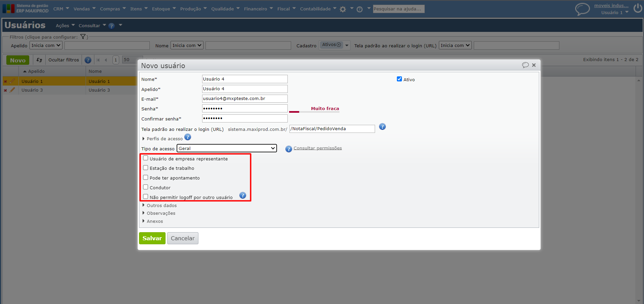
Task: Edit the Usuário 1 row
Action: [x=12, y=81]
